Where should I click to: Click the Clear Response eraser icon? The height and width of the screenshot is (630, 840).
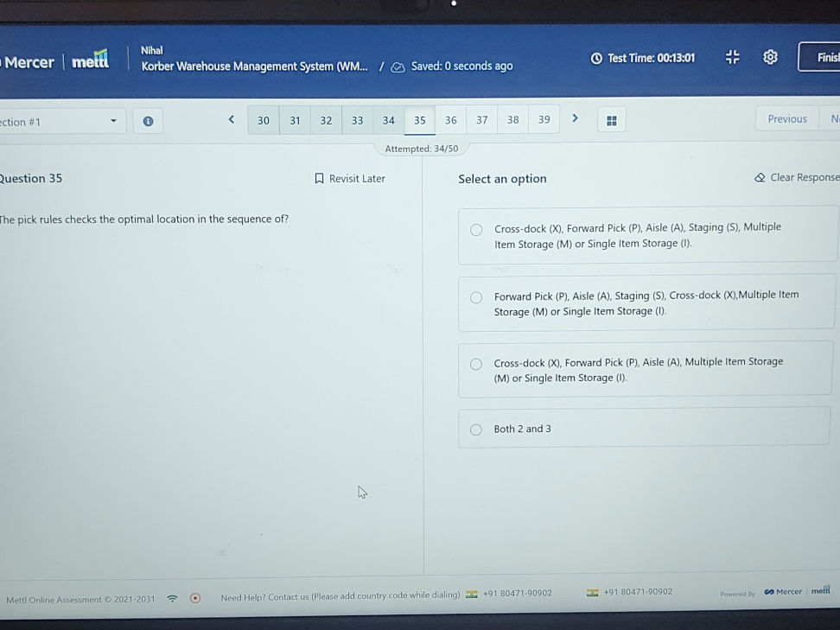coord(760,178)
